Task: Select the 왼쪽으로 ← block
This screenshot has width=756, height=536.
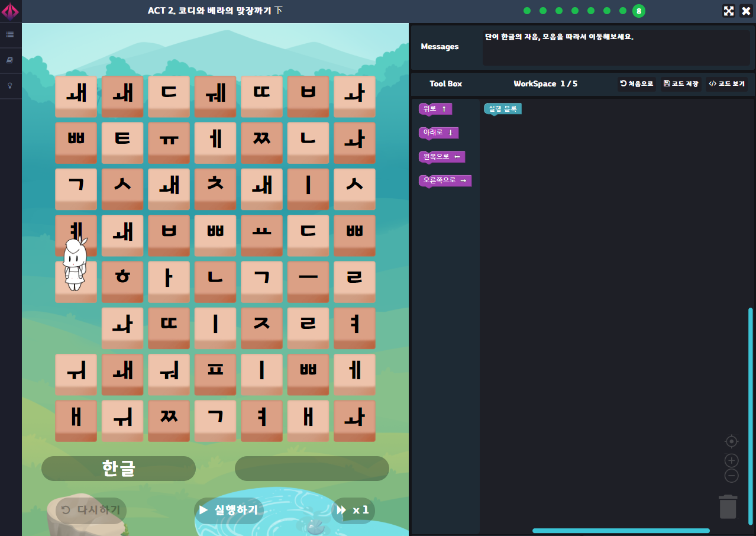Action: click(442, 157)
